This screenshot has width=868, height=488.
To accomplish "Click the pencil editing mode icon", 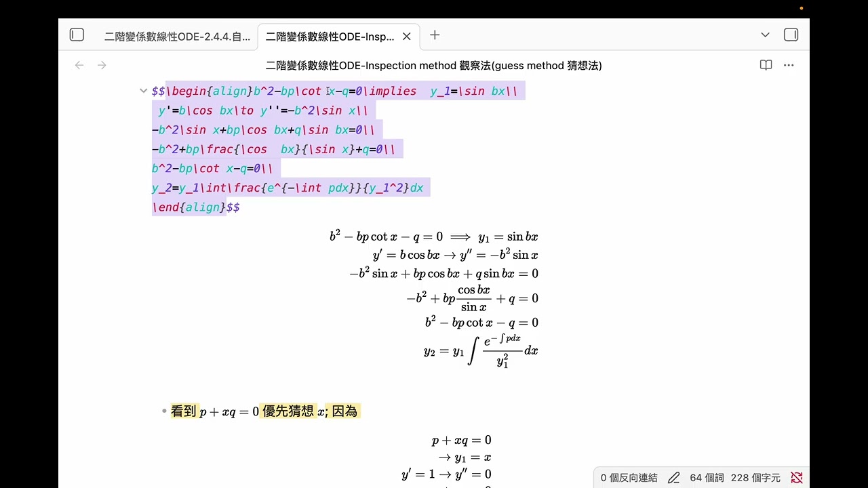I will point(673,478).
